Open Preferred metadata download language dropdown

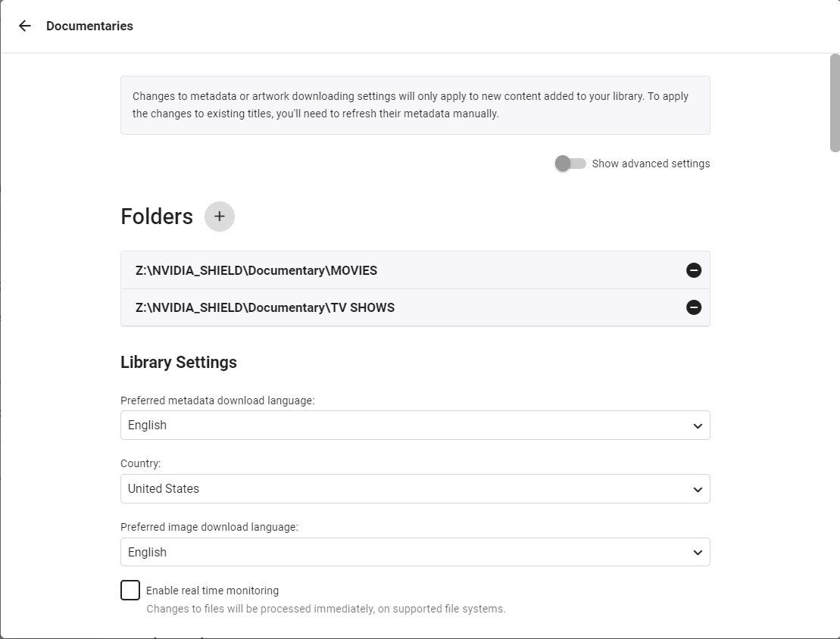tap(415, 425)
